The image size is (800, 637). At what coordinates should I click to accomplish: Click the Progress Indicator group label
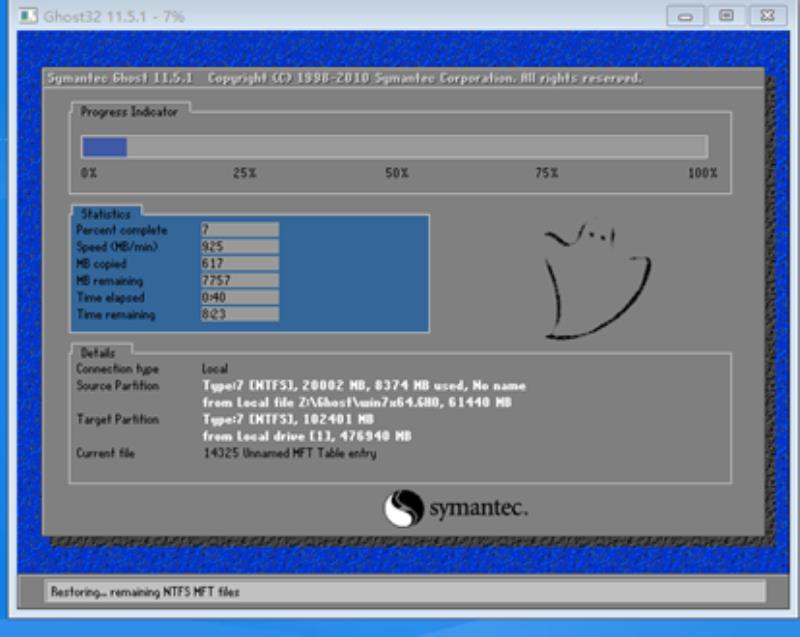(129, 112)
